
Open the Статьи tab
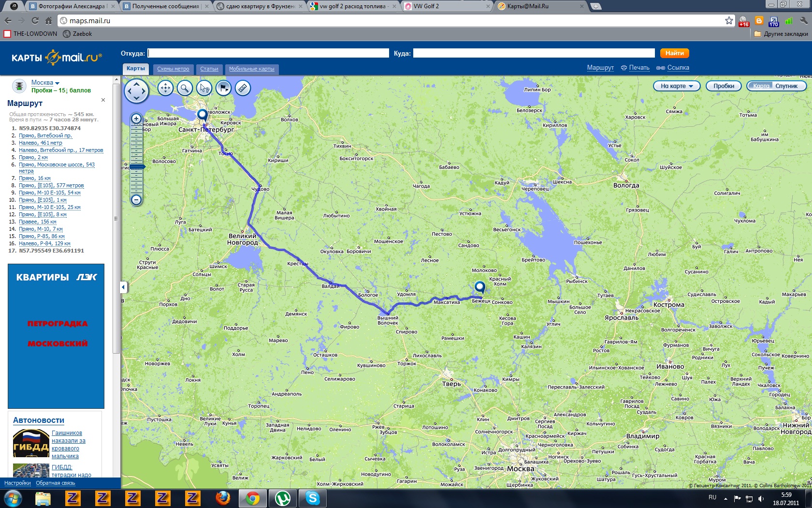tap(209, 69)
